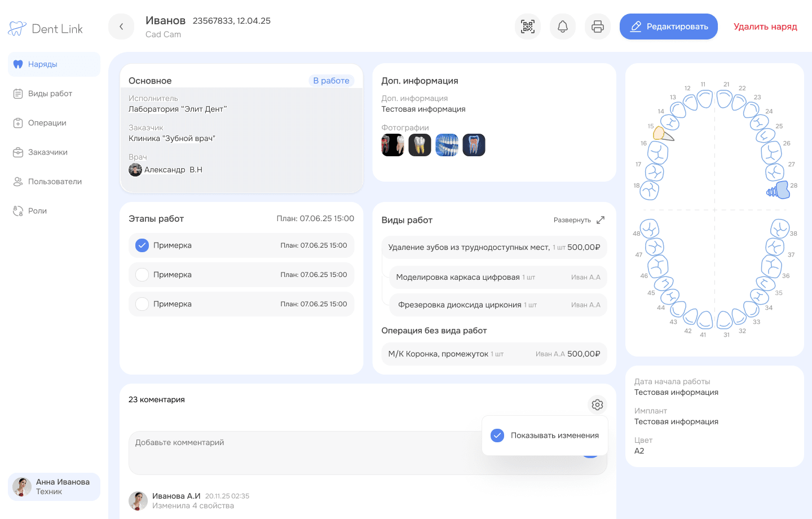The width and height of the screenshot is (812, 519).
Task: Open the fourth tooth photo thumbnail
Action: click(x=474, y=145)
